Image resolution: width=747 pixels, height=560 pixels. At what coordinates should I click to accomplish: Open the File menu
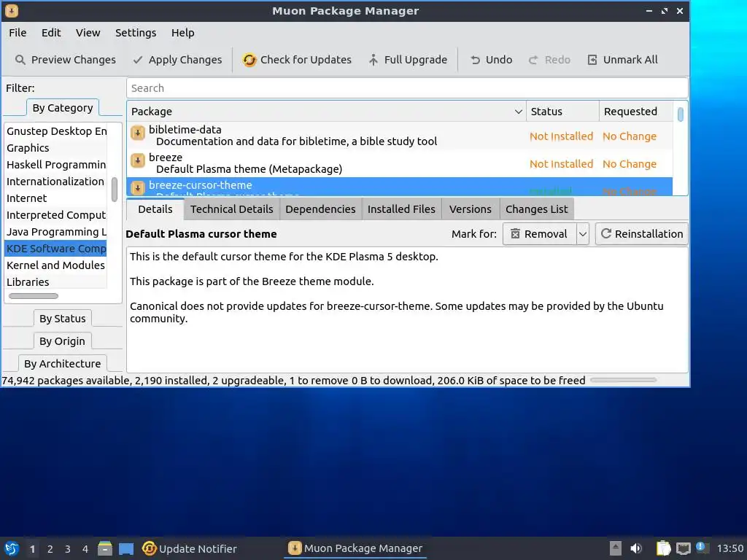coord(18,33)
